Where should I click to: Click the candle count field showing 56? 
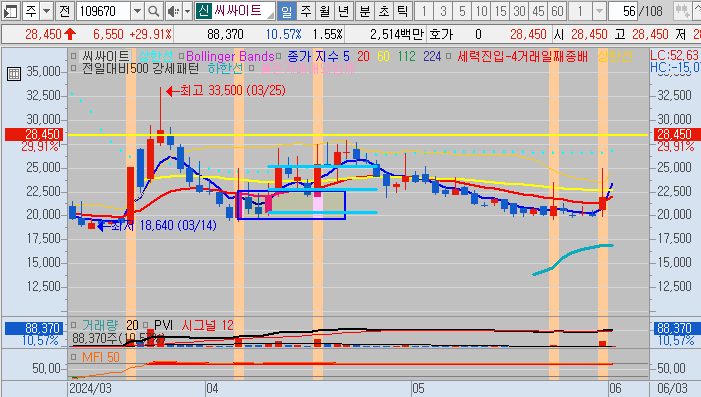pos(623,11)
